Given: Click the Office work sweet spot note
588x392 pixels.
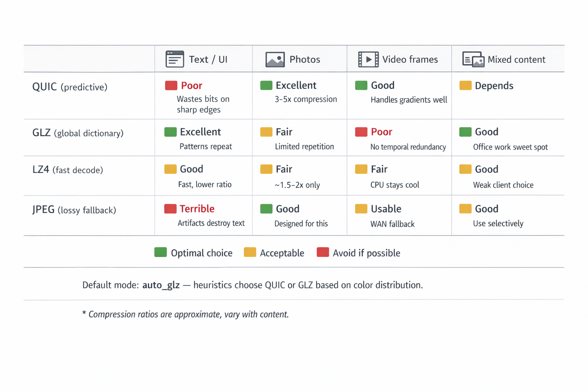Looking at the screenshot, I should [x=510, y=147].
